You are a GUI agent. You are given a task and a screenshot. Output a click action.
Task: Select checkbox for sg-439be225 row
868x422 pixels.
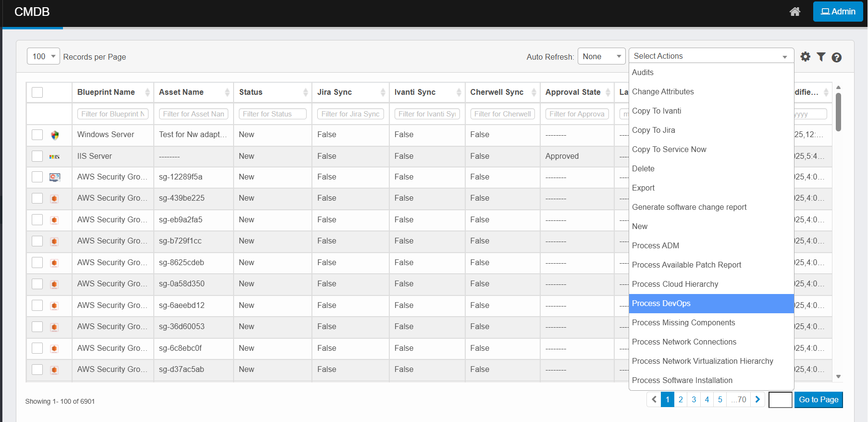coord(37,198)
